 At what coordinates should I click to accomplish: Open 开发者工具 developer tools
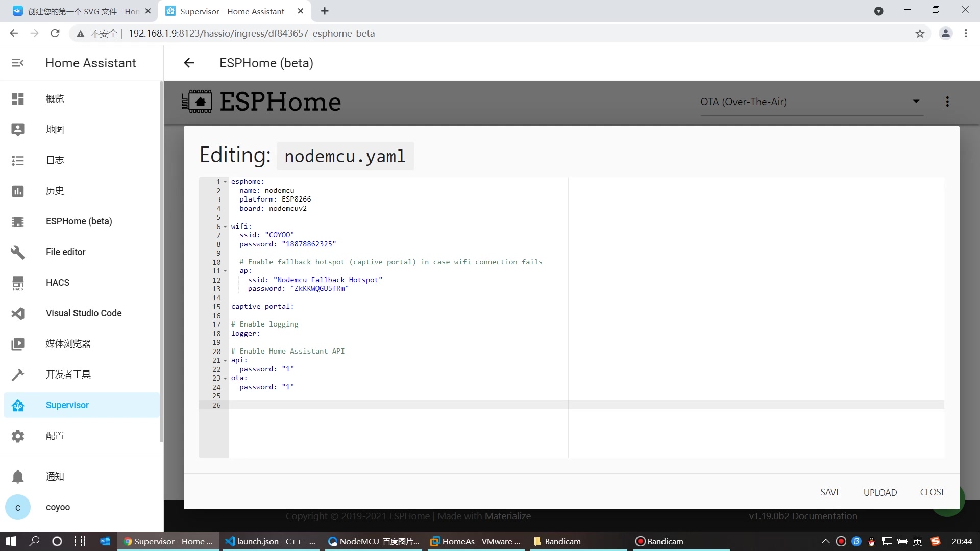click(x=82, y=374)
